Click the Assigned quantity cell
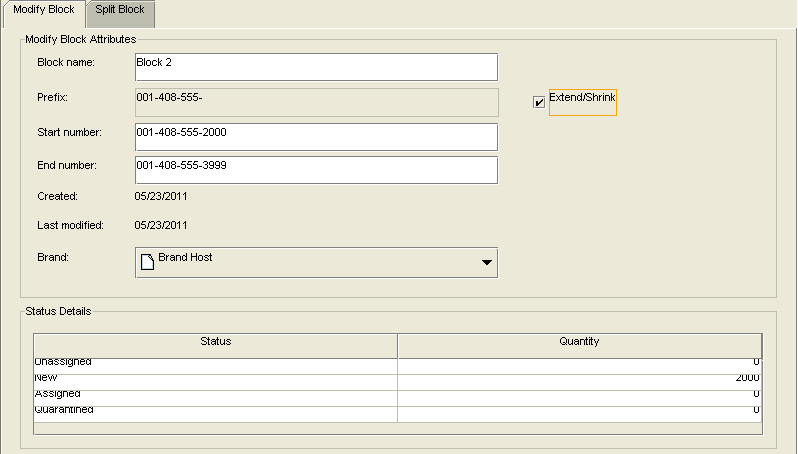This screenshot has width=798, height=454. click(579, 398)
